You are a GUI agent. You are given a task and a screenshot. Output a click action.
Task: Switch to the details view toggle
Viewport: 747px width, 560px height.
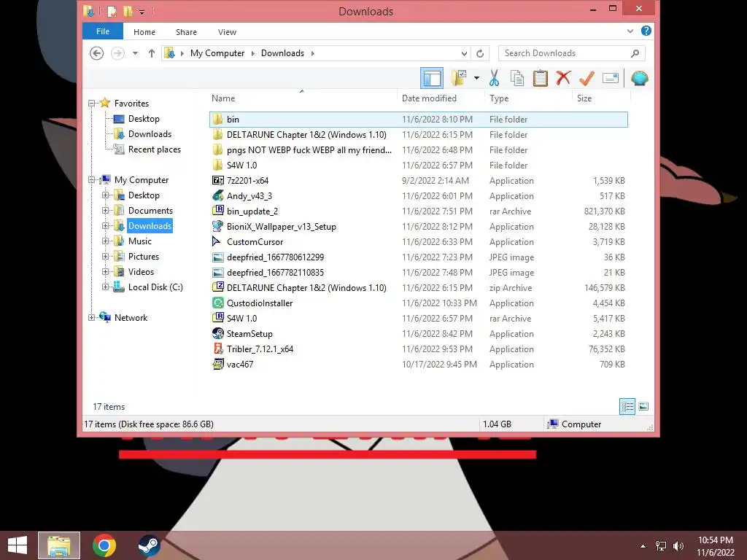pos(627,406)
